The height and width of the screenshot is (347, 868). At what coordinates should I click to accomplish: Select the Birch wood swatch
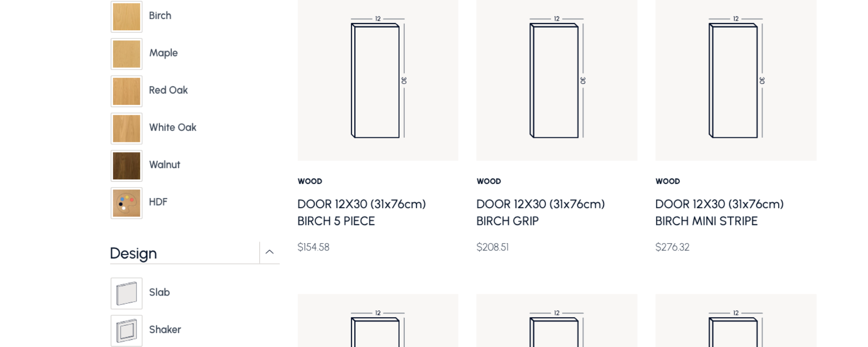tap(127, 17)
